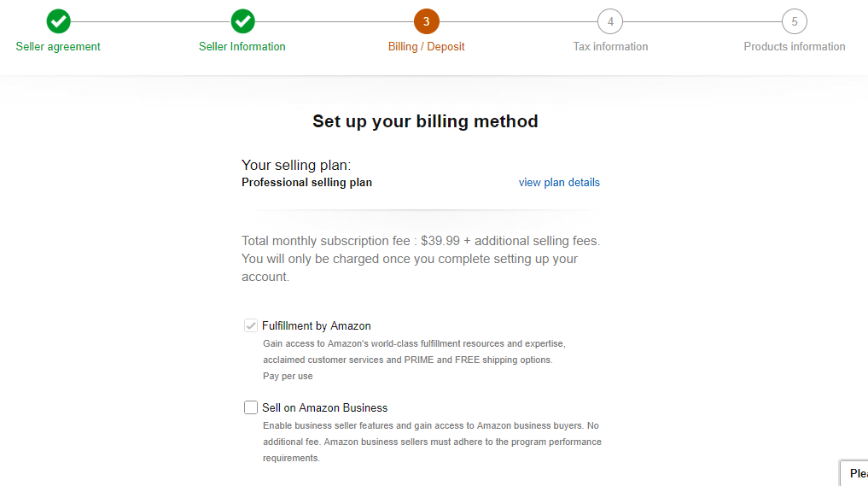This screenshot has height=486, width=868.
Task: Click the partially visible button at bottom right
Action: tap(854, 473)
